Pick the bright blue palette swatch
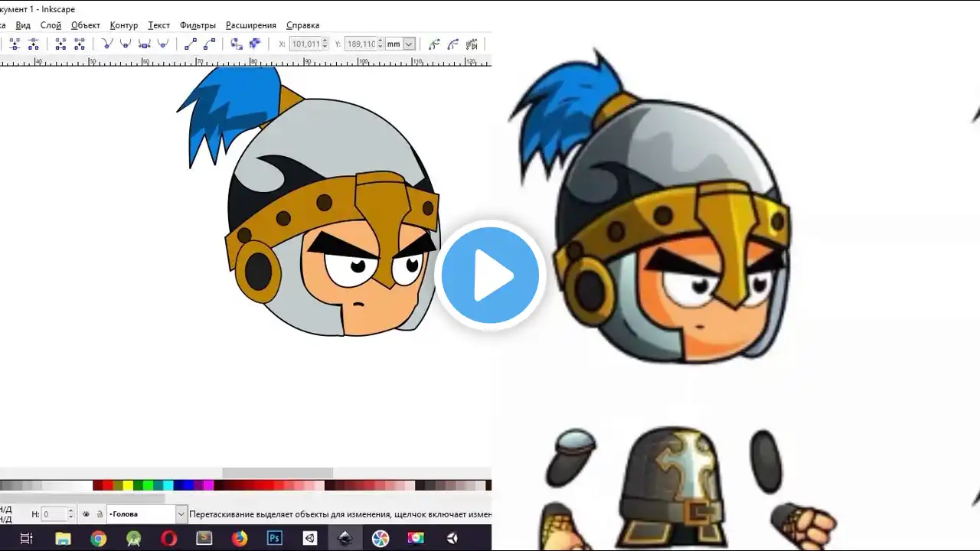Image resolution: width=980 pixels, height=551 pixels. 188,485
